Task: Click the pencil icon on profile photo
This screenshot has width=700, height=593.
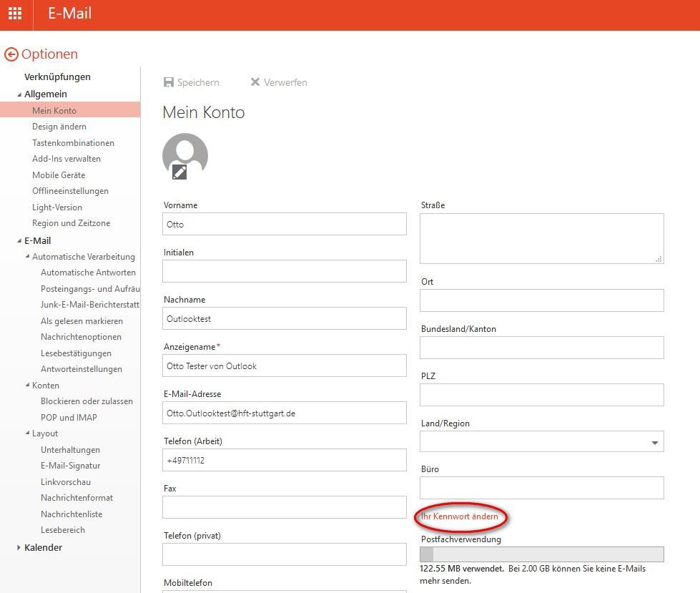Action: click(179, 172)
